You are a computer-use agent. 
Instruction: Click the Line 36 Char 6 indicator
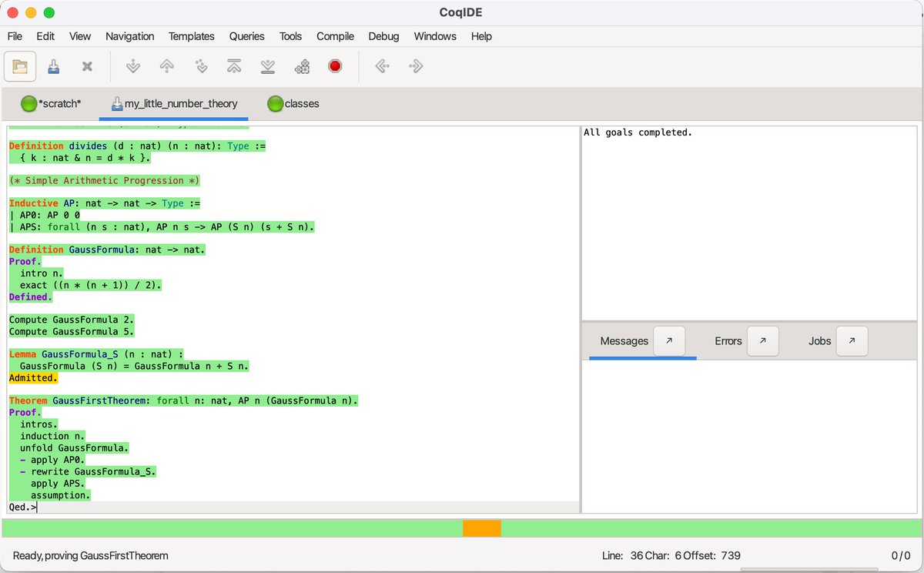tap(670, 555)
